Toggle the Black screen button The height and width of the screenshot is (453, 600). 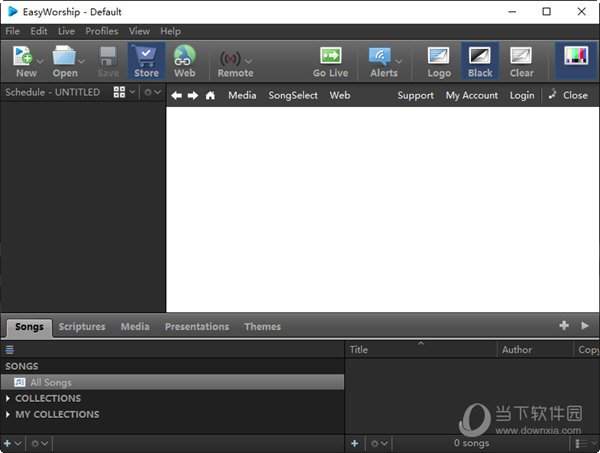click(x=480, y=62)
